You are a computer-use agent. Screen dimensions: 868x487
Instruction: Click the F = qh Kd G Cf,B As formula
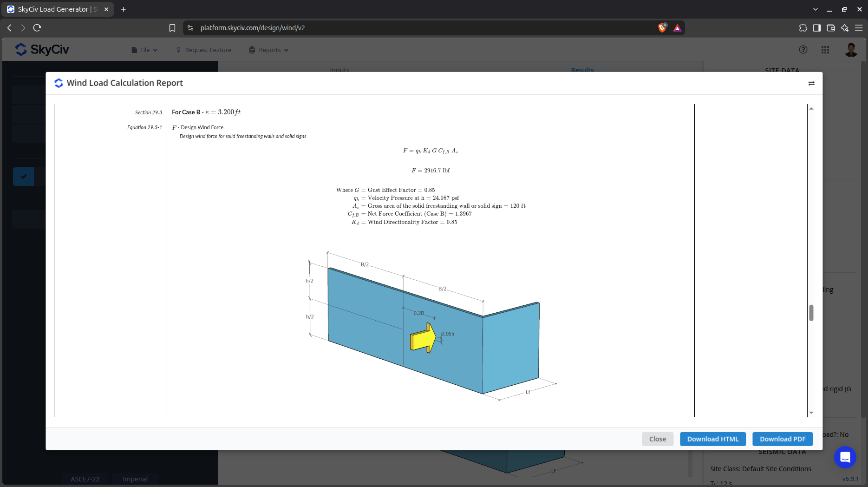pyautogui.click(x=431, y=151)
